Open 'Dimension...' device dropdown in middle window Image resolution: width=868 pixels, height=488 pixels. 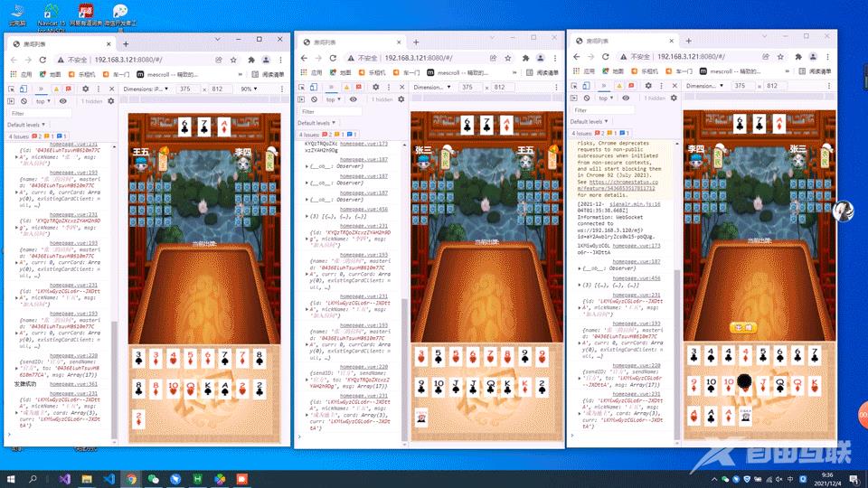click(x=432, y=87)
